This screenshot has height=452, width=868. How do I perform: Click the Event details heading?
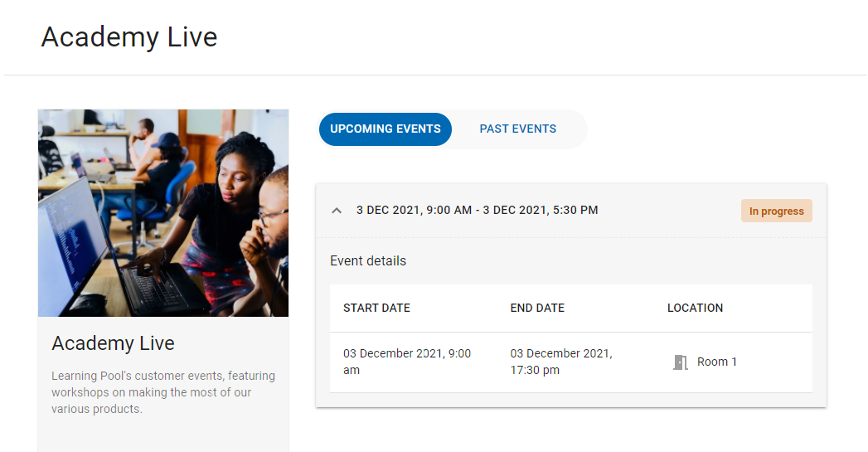[368, 261]
